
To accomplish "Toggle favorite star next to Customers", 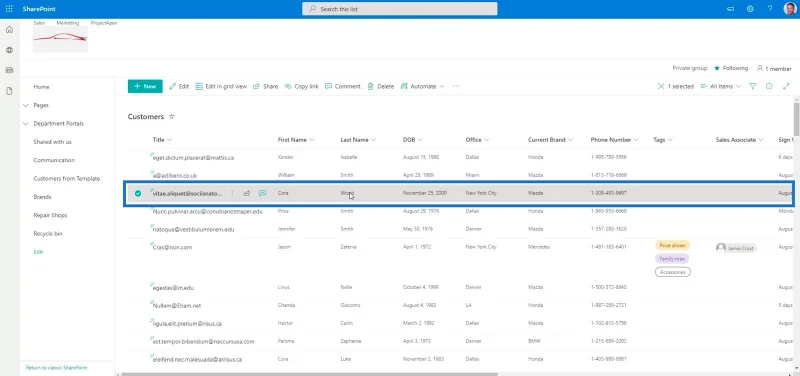I will click(x=171, y=116).
